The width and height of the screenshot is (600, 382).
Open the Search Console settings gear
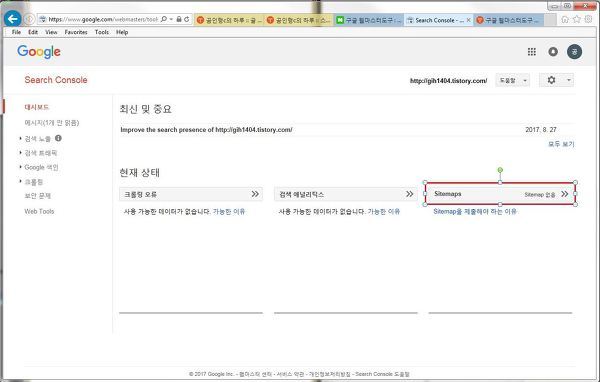pos(551,80)
